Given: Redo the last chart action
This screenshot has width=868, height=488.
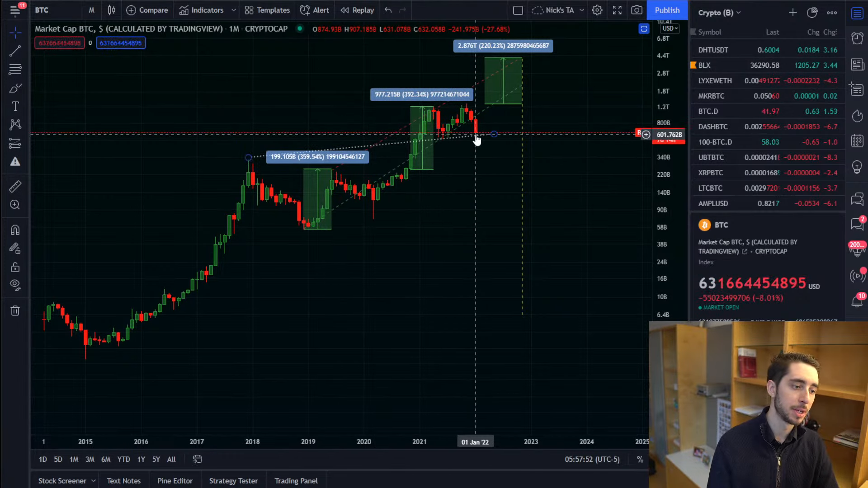Looking at the screenshot, I should 402,10.
